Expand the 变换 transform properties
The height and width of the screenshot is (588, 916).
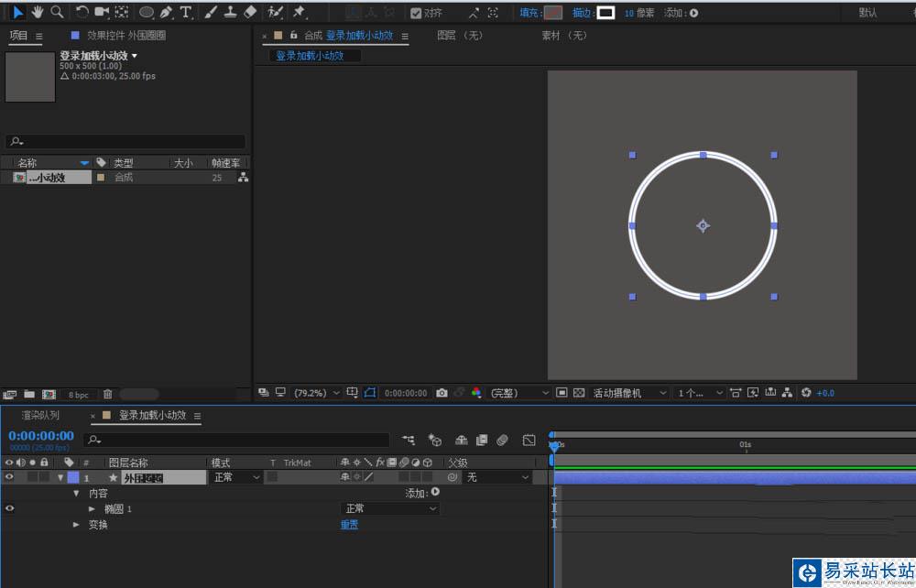tap(77, 525)
